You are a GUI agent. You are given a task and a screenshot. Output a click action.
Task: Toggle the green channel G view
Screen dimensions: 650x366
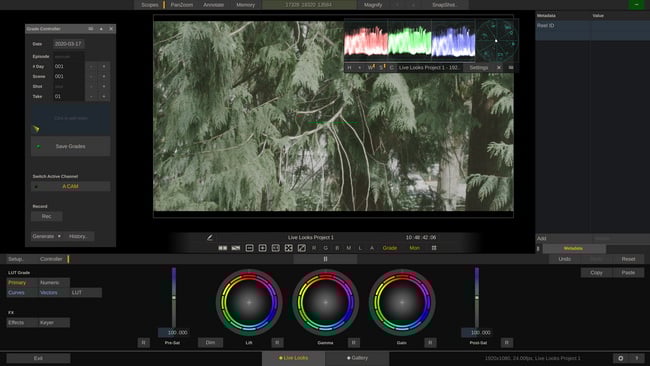[x=325, y=248]
